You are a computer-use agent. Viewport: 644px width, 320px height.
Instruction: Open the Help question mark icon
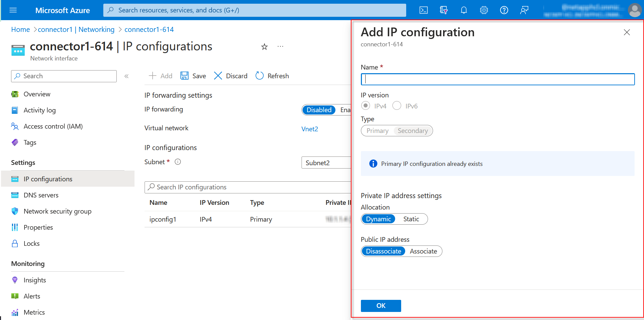[x=504, y=10]
